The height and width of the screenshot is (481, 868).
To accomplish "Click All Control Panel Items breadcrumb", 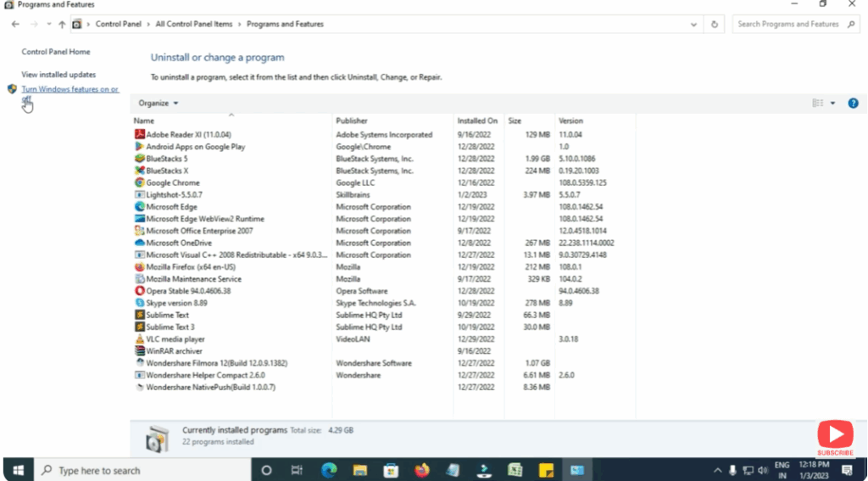I will pos(194,25).
